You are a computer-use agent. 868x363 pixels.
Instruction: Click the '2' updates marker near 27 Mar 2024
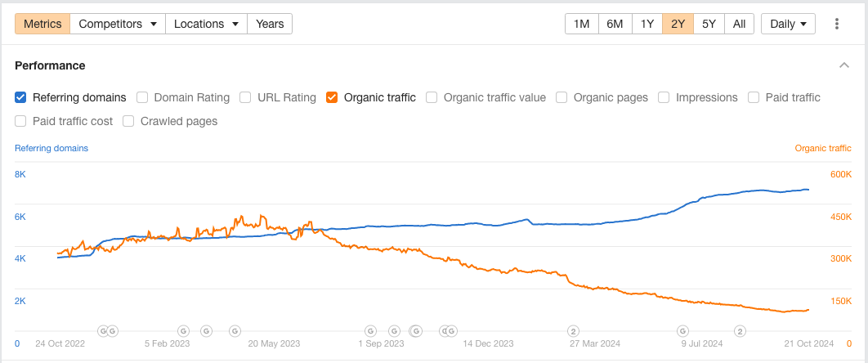(574, 331)
